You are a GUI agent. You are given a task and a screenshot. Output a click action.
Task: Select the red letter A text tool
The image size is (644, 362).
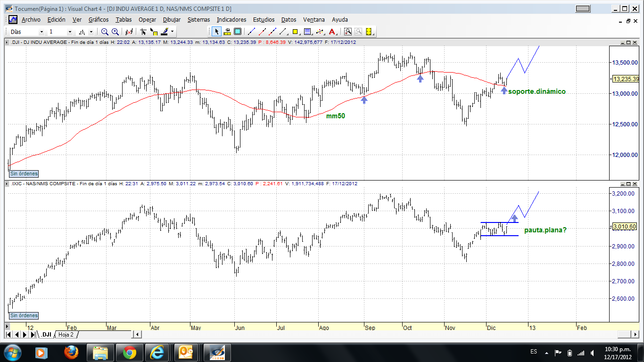point(332,32)
